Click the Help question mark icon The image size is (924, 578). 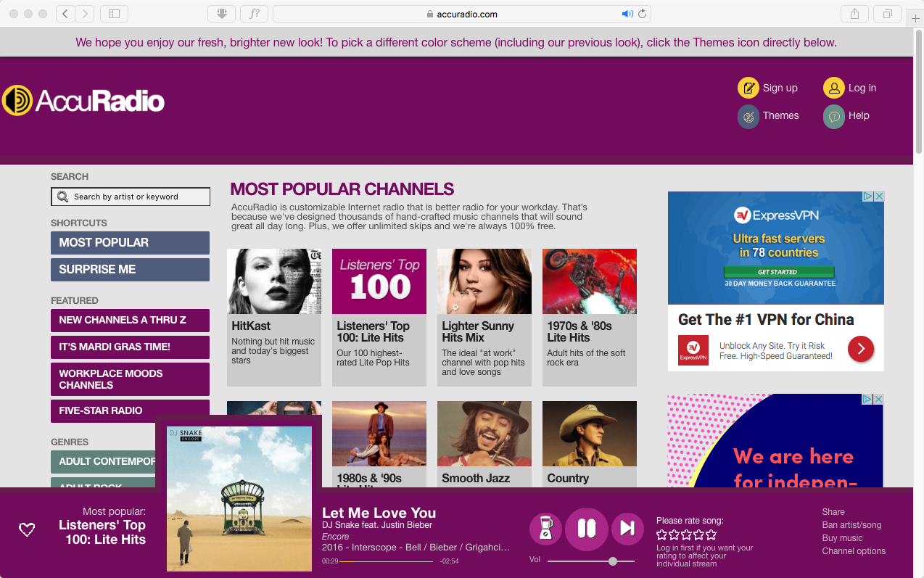click(833, 116)
